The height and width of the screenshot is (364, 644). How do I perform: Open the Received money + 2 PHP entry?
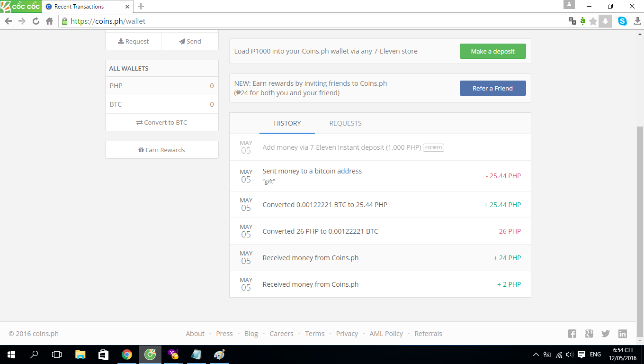pyautogui.click(x=380, y=284)
